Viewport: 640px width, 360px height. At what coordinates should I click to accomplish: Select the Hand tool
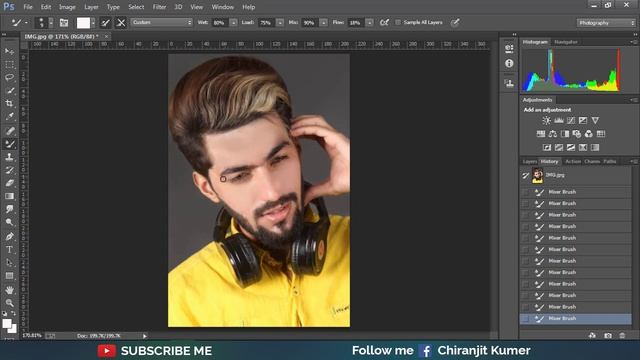click(9, 290)
